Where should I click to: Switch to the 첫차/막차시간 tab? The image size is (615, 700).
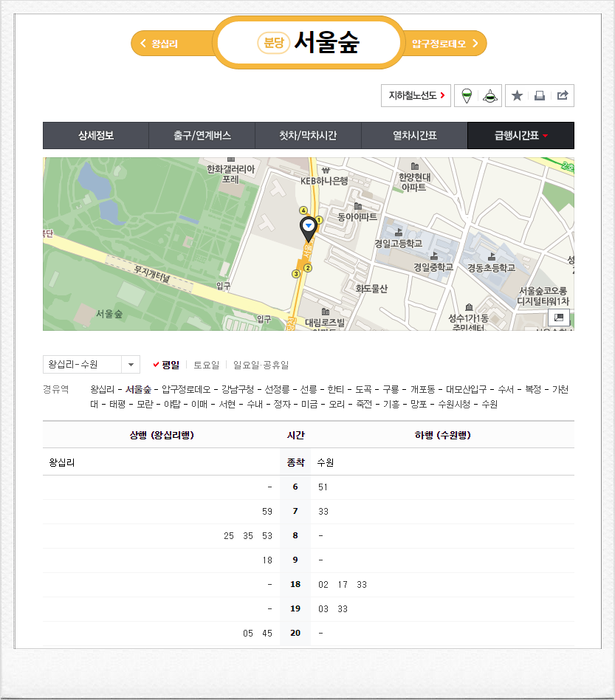pos(308,135)
